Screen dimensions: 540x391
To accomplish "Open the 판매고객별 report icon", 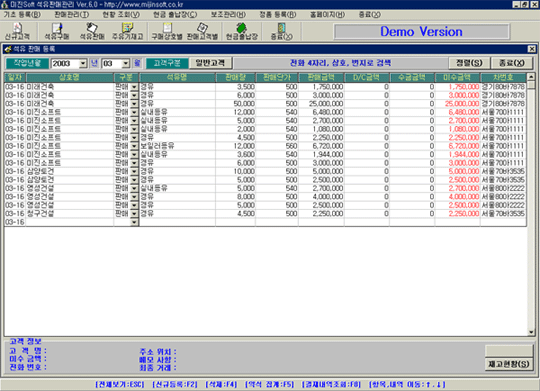I will pos(202,31).
